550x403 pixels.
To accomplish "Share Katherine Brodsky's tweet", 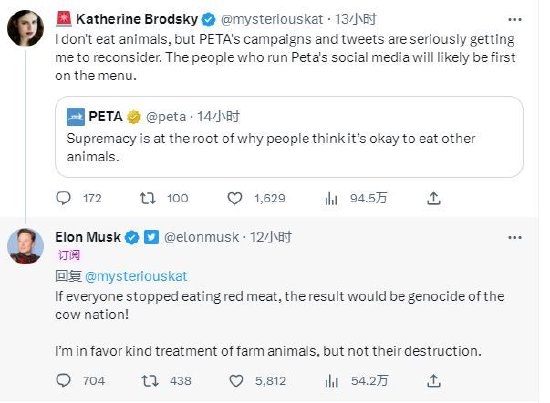I will tap(434, 198).
